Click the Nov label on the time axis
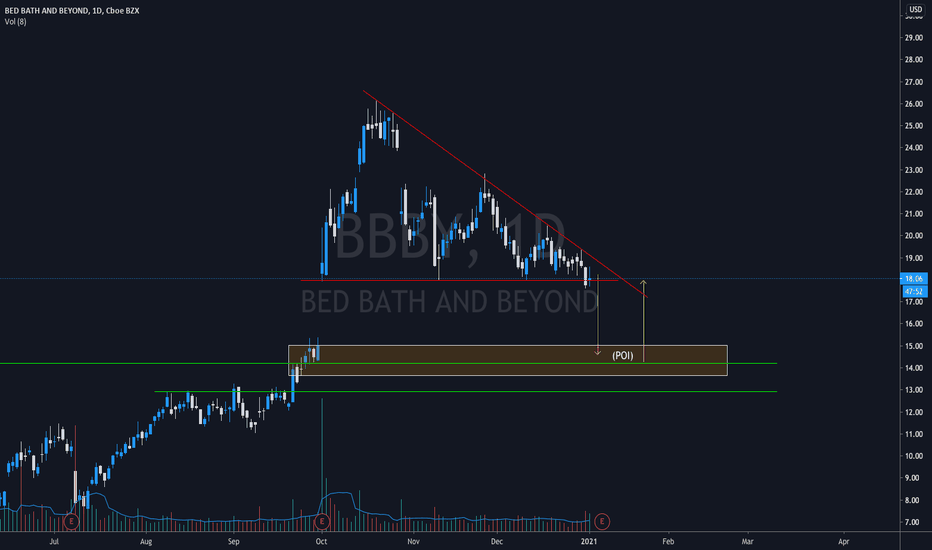Viewport: 932px width, 550px height. click(x=413, y=541)
